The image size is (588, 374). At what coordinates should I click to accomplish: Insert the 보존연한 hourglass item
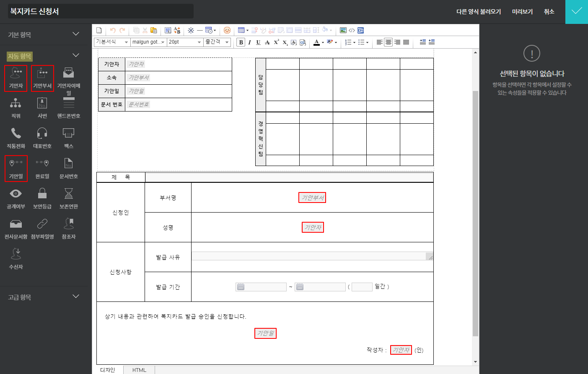pyautogui.click(x=68, y=194)
